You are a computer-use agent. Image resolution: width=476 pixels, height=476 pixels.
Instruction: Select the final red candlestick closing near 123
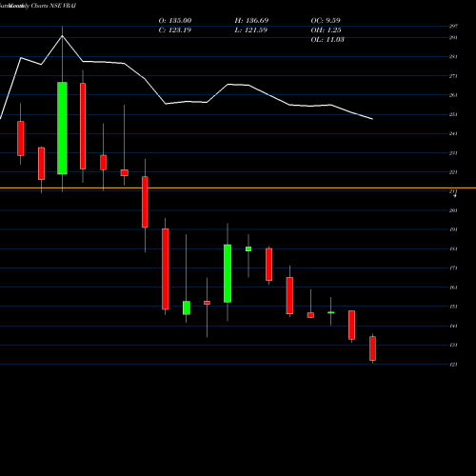372,348
